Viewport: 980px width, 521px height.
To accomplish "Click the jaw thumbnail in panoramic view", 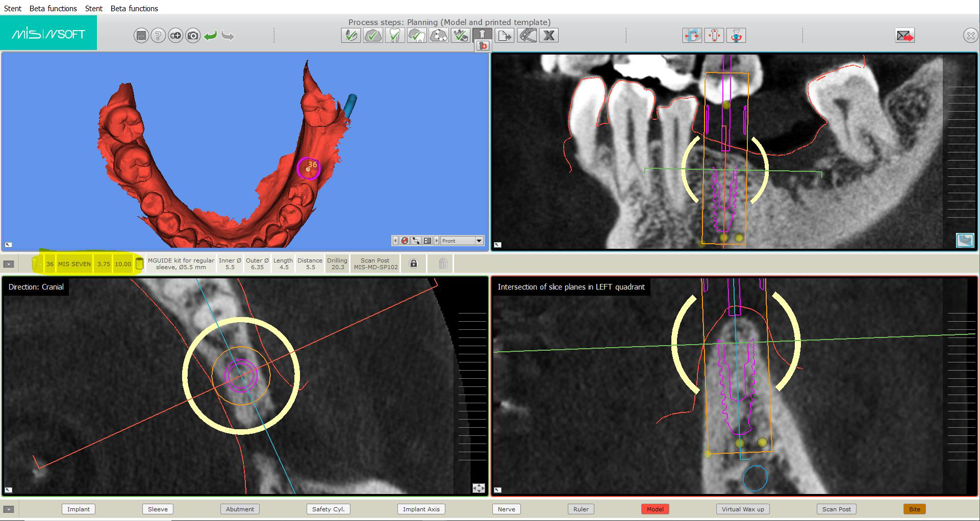I will [x=965, y=240].
